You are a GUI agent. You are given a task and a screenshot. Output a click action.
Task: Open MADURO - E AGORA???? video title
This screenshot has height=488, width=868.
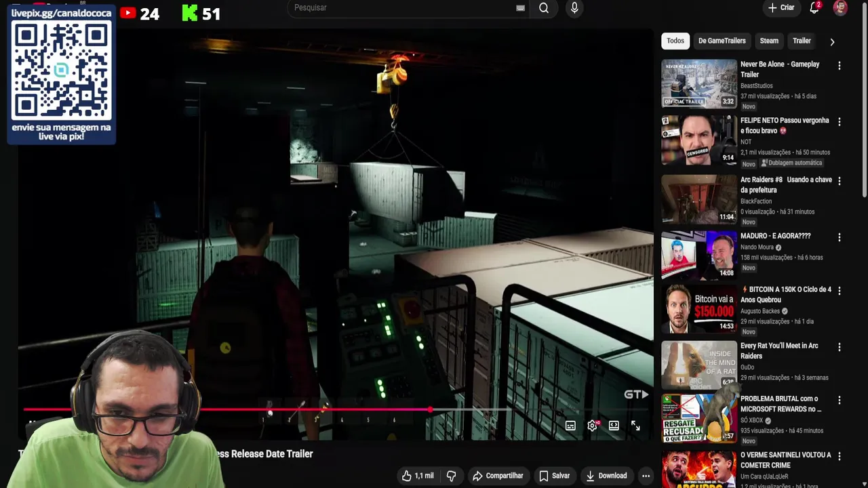point(775,236)
